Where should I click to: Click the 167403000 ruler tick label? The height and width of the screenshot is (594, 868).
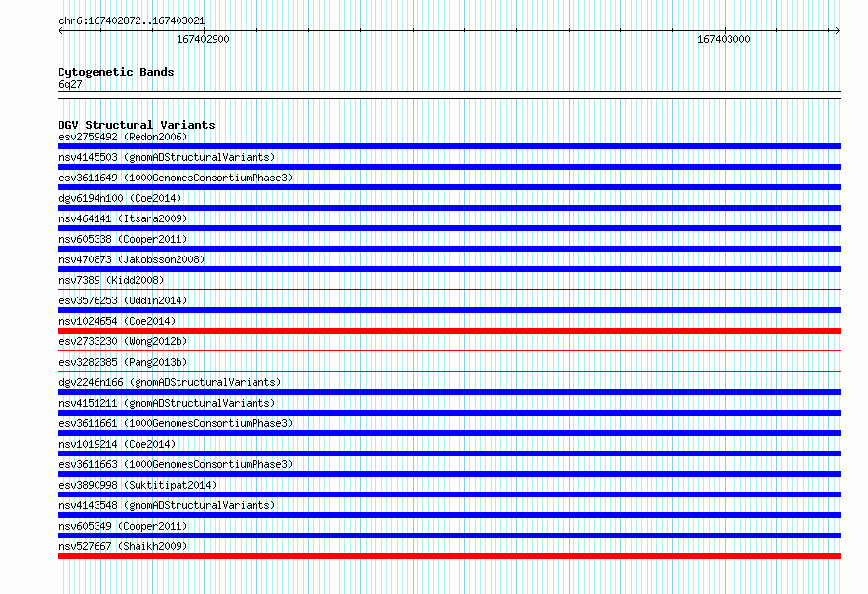tap(724, 39)
